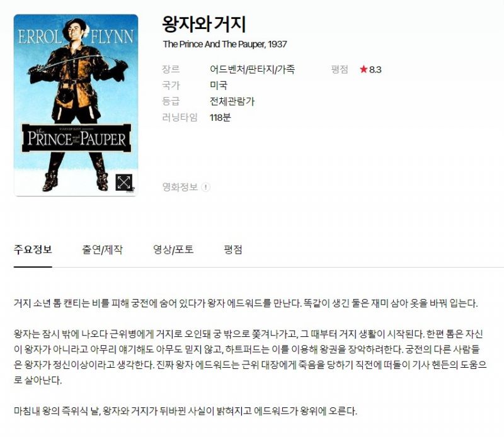
Task: Click the first synopsis paragraph about 톰 캔티
Action: click(x=246, y=303)
